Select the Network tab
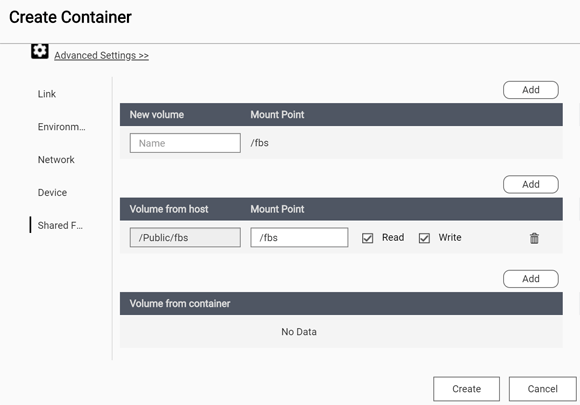This screenshot has height=405, width=580. point(56,160)
